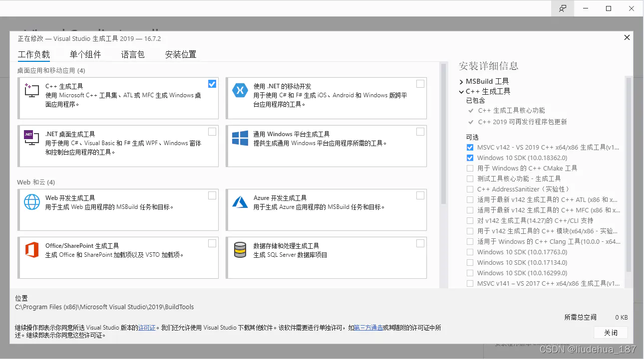The image size is (644, 359).
Task: Click the Azure logo icon
Action: (240, 202)
